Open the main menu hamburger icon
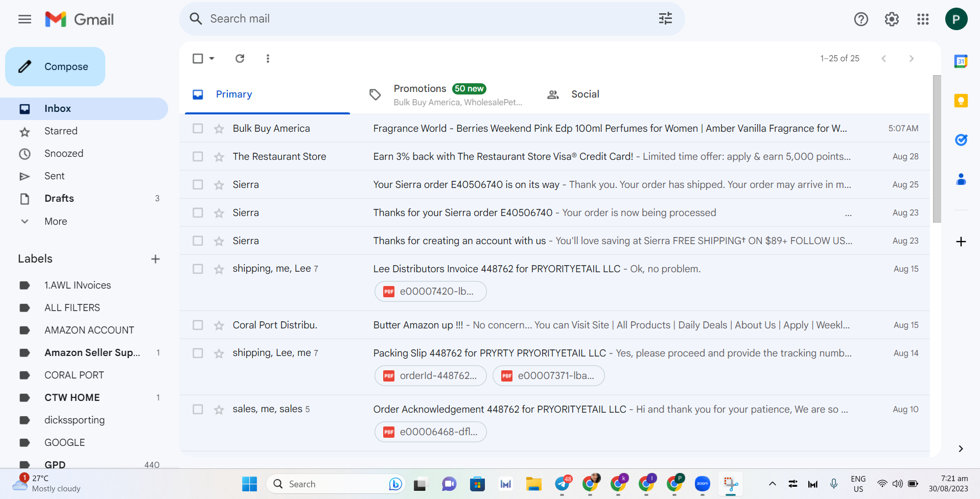 [25, 19]
